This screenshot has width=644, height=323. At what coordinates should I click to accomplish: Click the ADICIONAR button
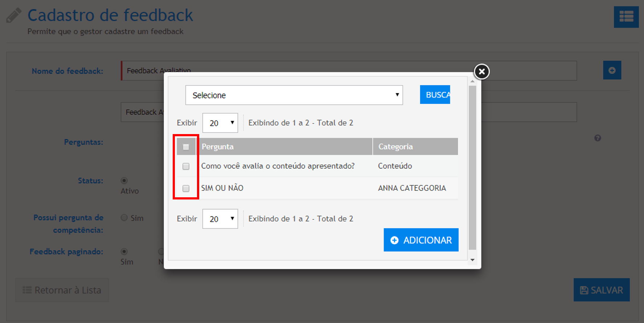(x=421, y=240)
